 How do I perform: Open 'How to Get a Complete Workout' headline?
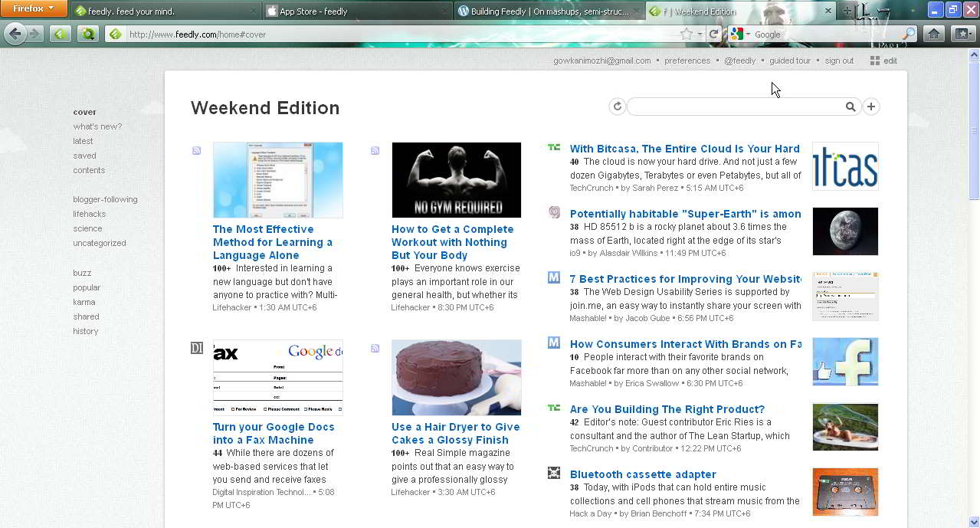click(x=453, y=242)
